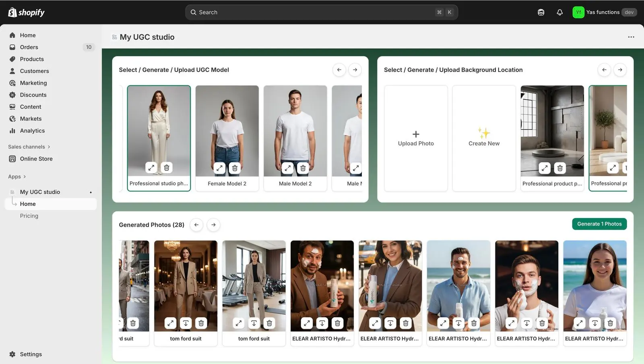Expand Professional studio photo to full view

[151, 168]
